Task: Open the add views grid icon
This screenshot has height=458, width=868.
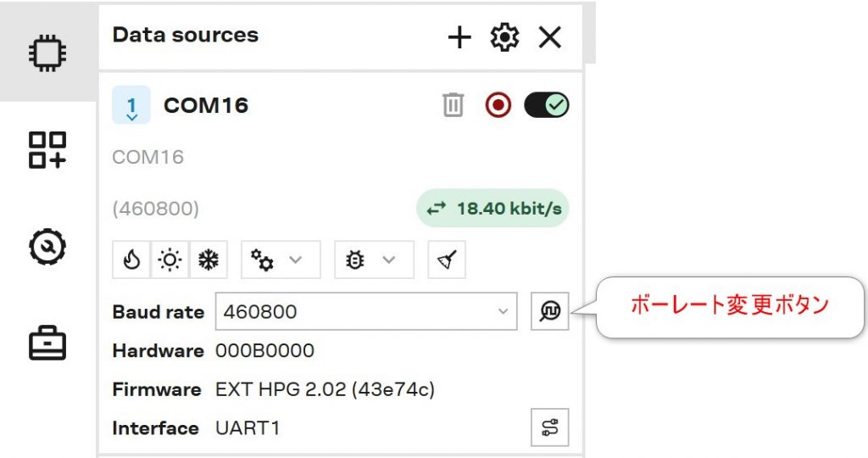Action: 47,150
